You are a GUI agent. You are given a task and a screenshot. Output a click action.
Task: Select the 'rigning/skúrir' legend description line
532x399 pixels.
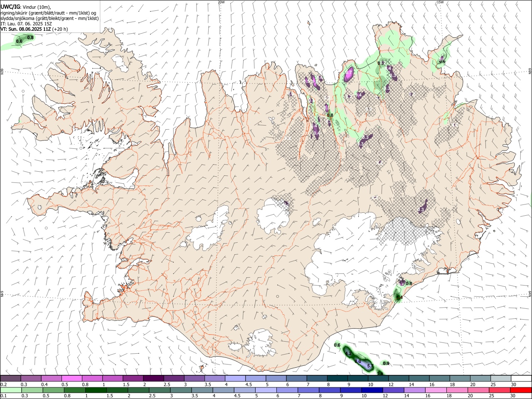pos(48,12)
